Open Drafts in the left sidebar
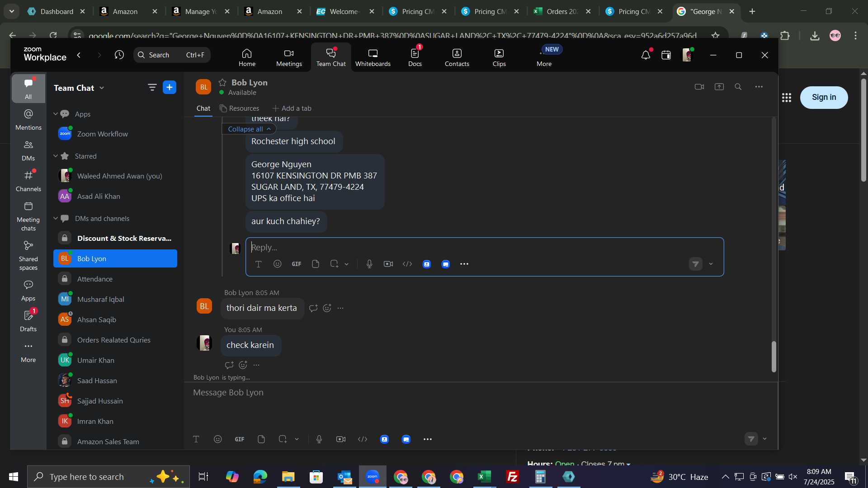Image resolution: width=868 pixels, height=488 pixels. coord(28,321)
